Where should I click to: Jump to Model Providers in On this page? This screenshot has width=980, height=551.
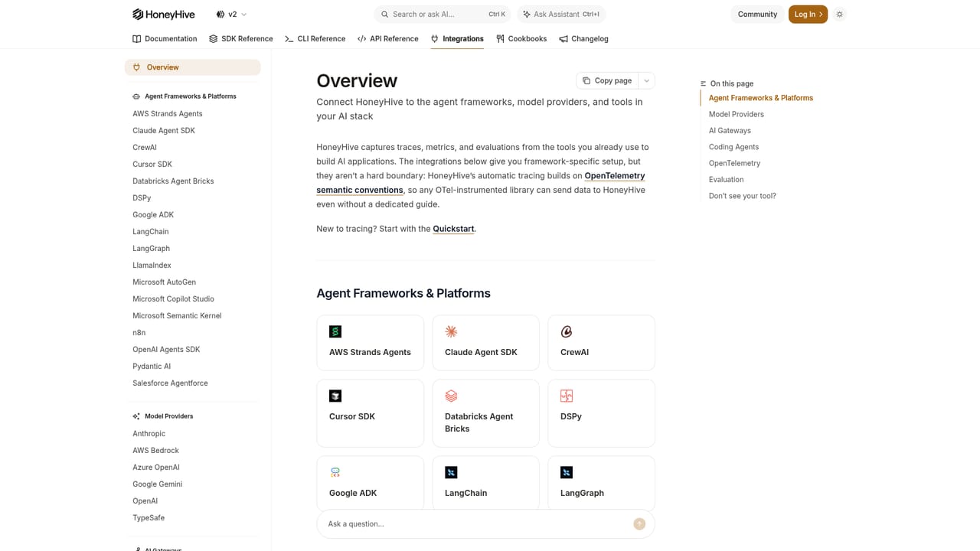point(736,114)
